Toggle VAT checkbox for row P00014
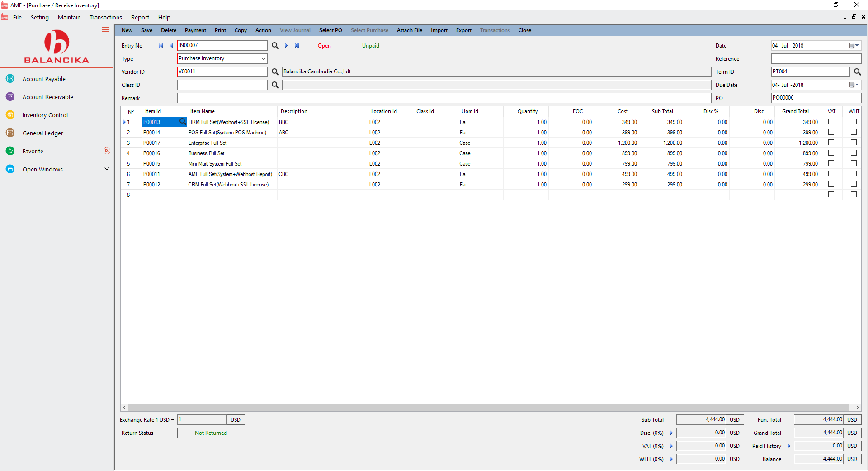868x471 pixels. (831, 132)
